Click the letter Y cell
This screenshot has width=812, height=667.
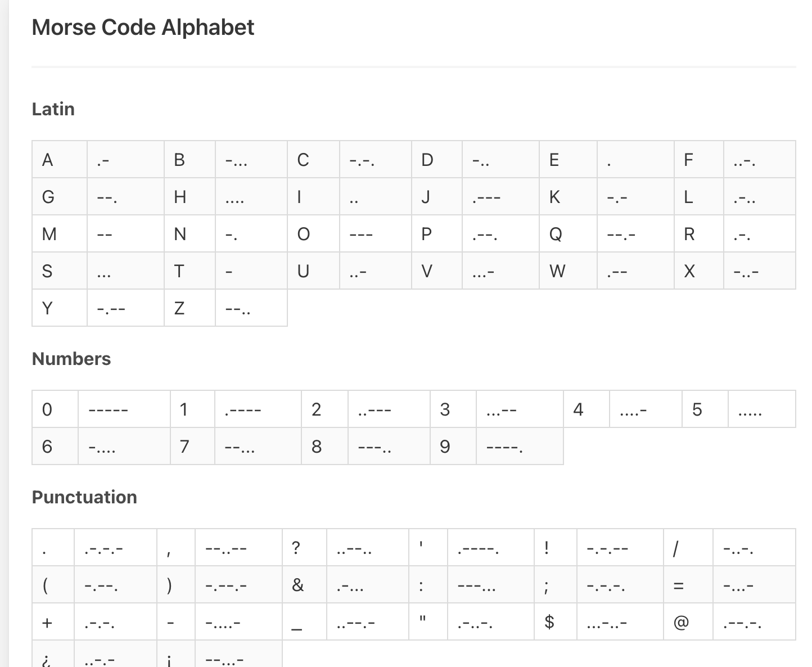[x=60, y=308]
